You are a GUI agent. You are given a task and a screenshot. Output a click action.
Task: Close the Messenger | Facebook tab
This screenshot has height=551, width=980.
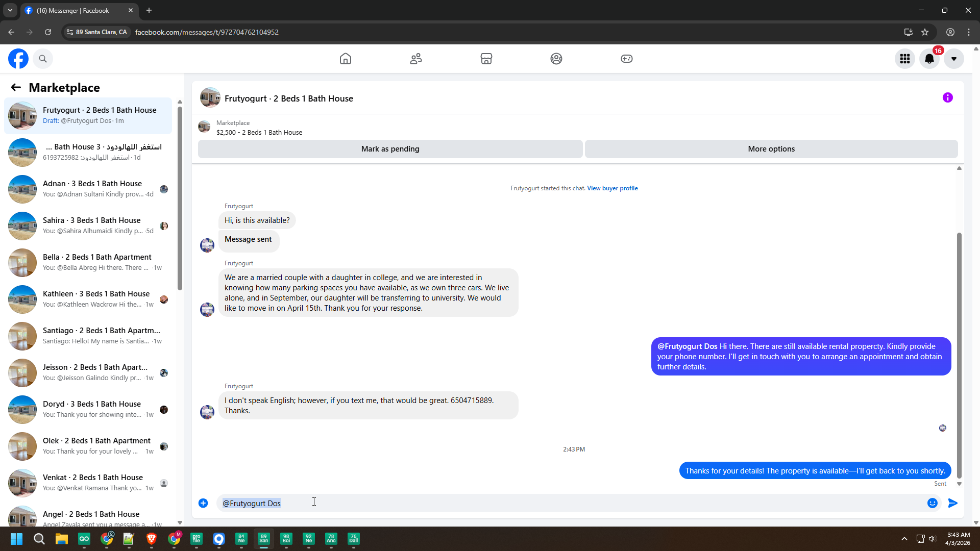(131, 10)
